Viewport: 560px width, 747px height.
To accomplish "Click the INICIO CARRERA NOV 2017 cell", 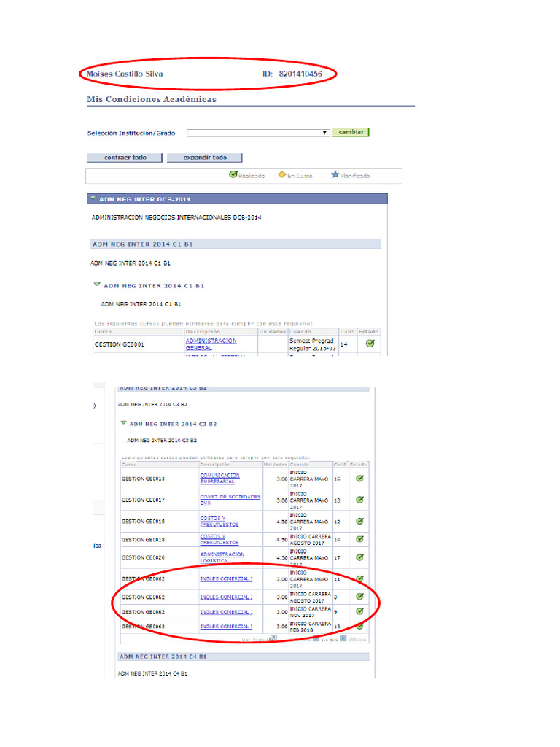I will pyautogui.click(x=311, y=612).
